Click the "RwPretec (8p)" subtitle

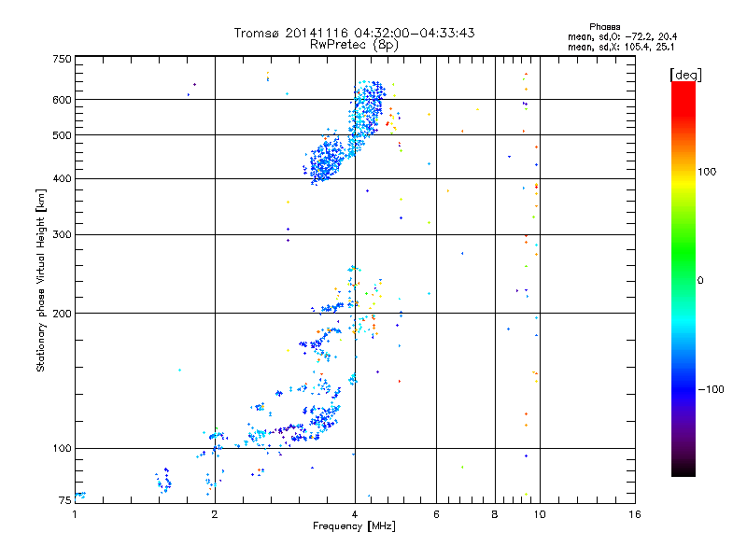[x=354, y=45]
